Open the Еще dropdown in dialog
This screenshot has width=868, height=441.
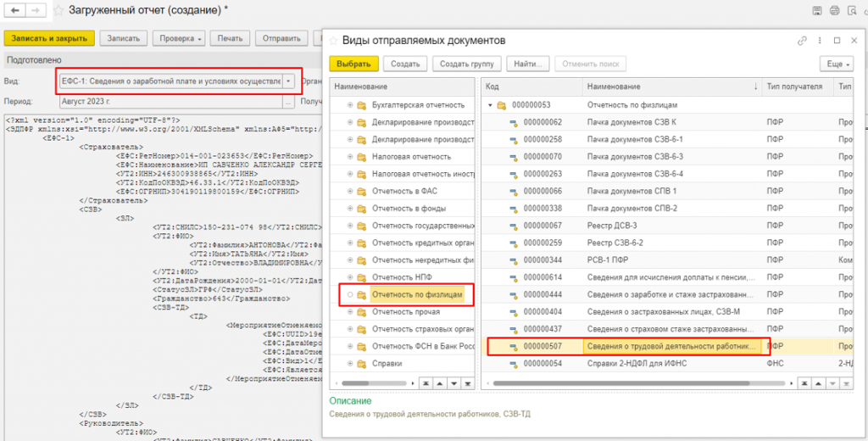click(x=836, y=64)
